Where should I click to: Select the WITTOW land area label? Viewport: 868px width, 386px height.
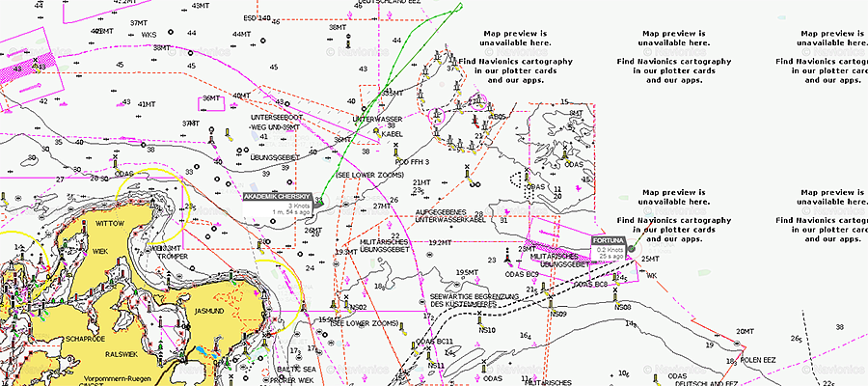point(108,224)
